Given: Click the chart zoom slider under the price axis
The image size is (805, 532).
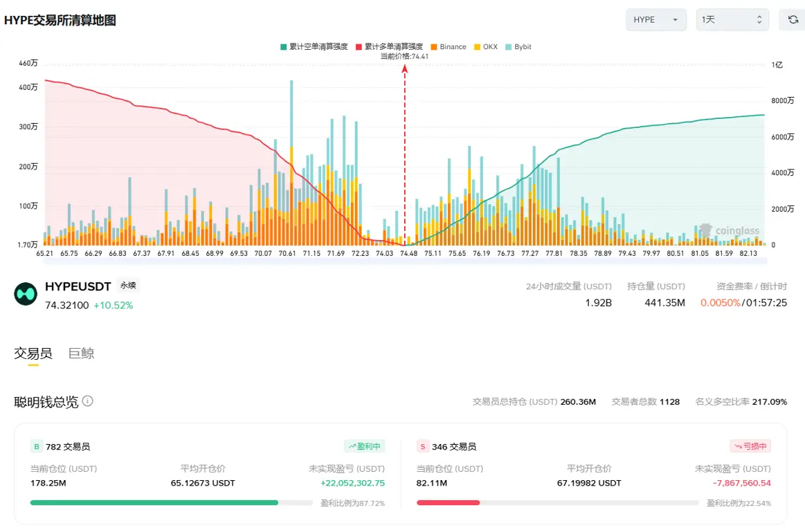Looking at the screenshot, I should [x=405, y=261].
